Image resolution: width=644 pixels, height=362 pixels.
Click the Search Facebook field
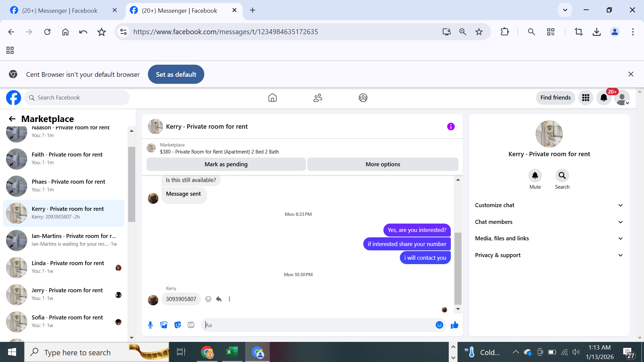(x=77, y=98)
